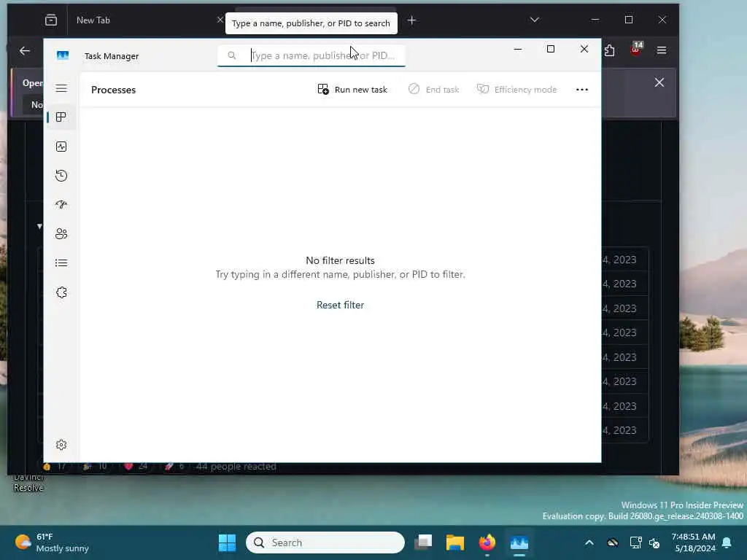
Task: Switch to Firefox in the taskbar
Action: pos(487,542)
